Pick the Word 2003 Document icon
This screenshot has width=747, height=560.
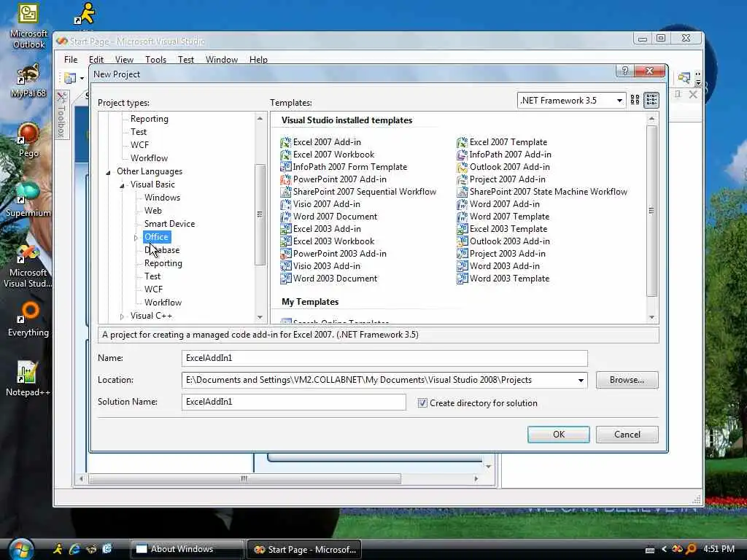(285, 278)
